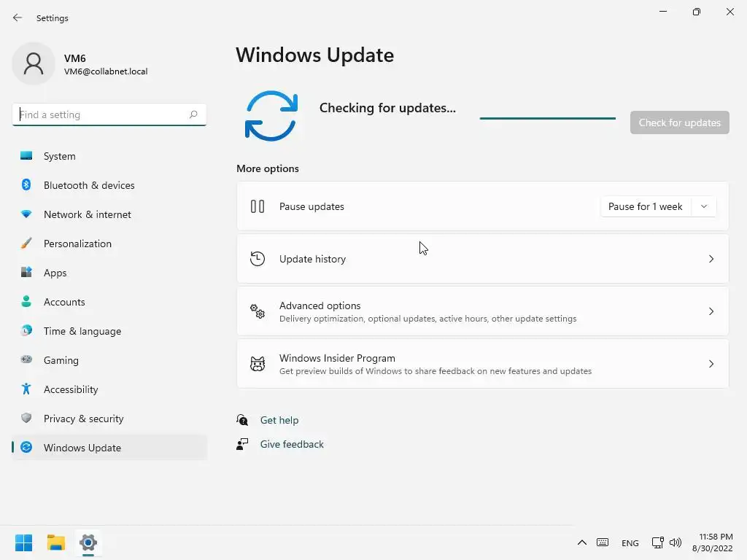Select Network & internet in sidebar
The height and width of the screenshot is (560, 747).
coord(109,214)
